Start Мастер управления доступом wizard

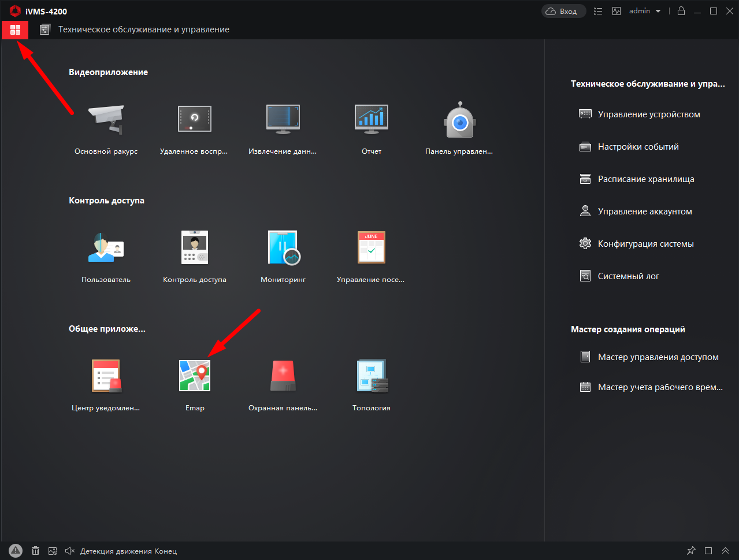tap(658, 357)
